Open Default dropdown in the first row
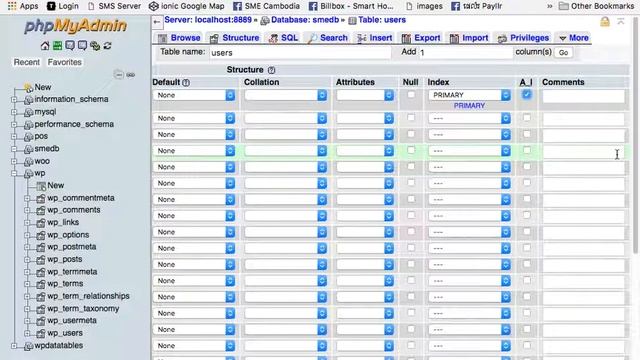The image size is (640, 360). (194, 95)
